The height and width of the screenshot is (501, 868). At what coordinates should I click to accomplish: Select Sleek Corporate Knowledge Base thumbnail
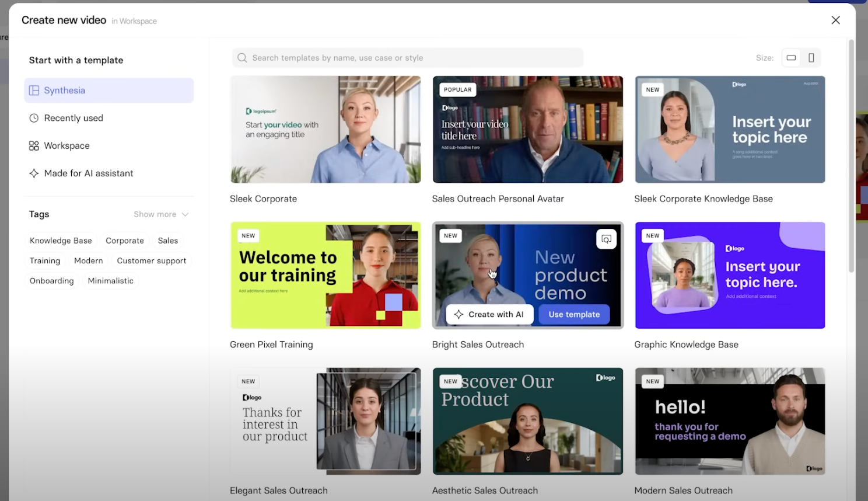730,129
